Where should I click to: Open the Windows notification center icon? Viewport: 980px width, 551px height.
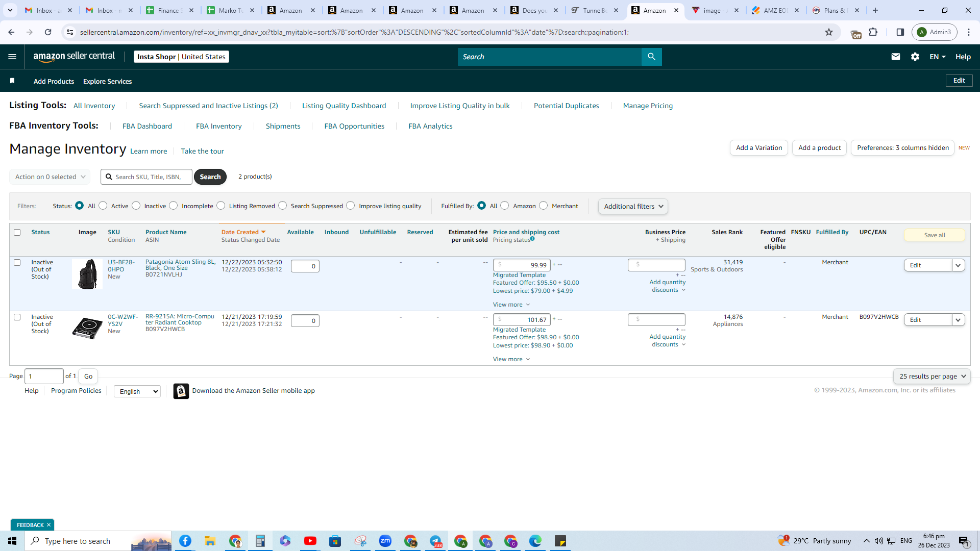[x=964, y=541]
